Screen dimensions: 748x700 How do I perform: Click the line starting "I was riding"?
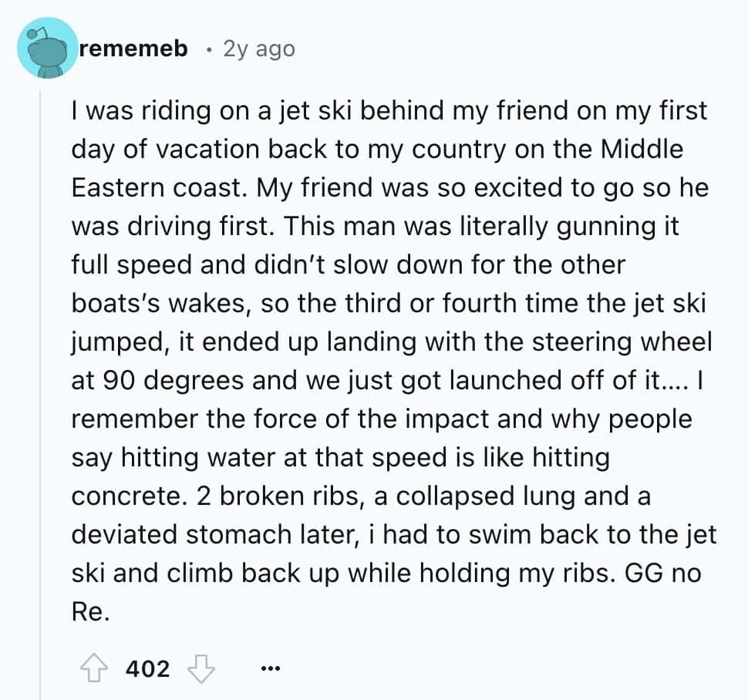pos(389,111)
